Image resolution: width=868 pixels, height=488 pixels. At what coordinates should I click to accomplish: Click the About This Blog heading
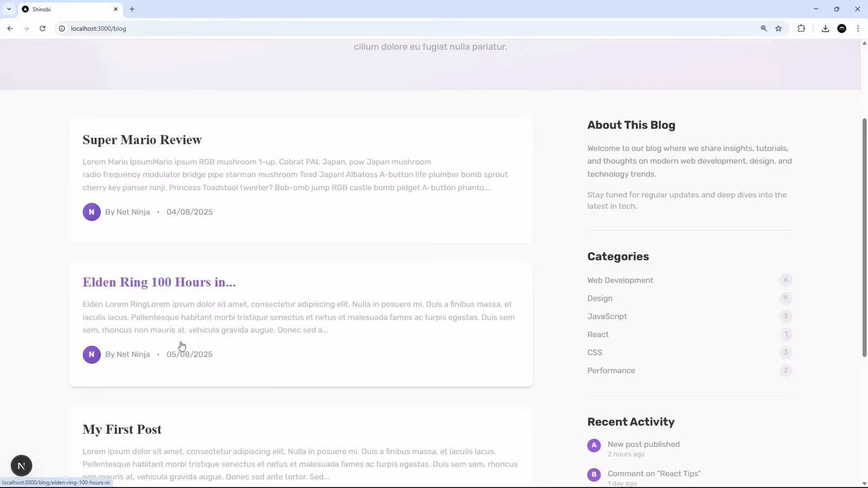tap(631, 125)
